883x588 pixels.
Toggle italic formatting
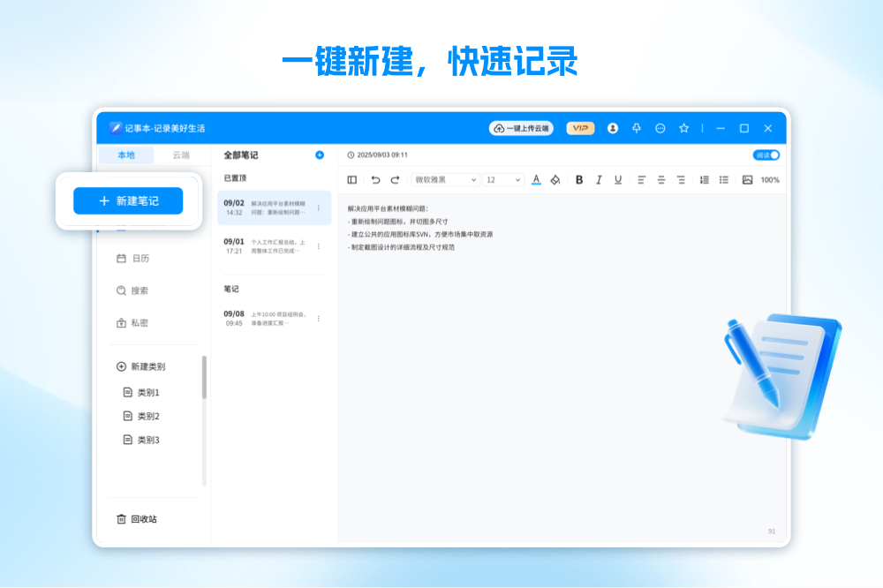coord(599,180)
